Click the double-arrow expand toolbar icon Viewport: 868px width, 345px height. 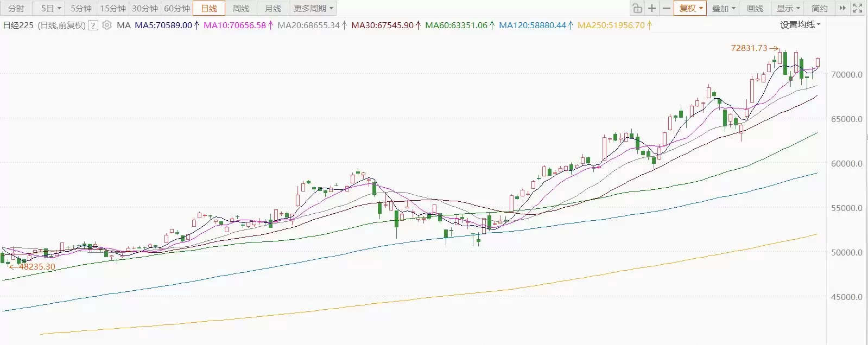(842, 8)
